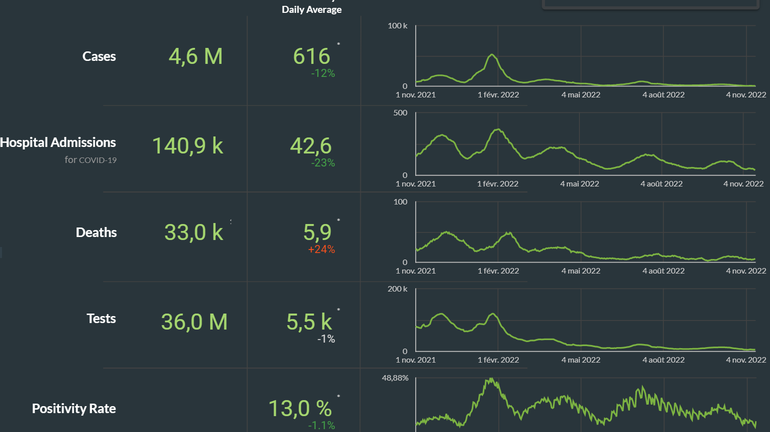Viewport: 770px width, 432px height.
Task: Click the asterisk beside Tests daily average 5,5 k
Action: point(338,310)
